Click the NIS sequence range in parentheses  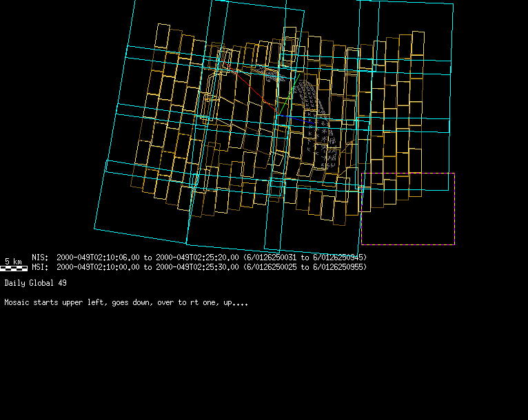305,258
